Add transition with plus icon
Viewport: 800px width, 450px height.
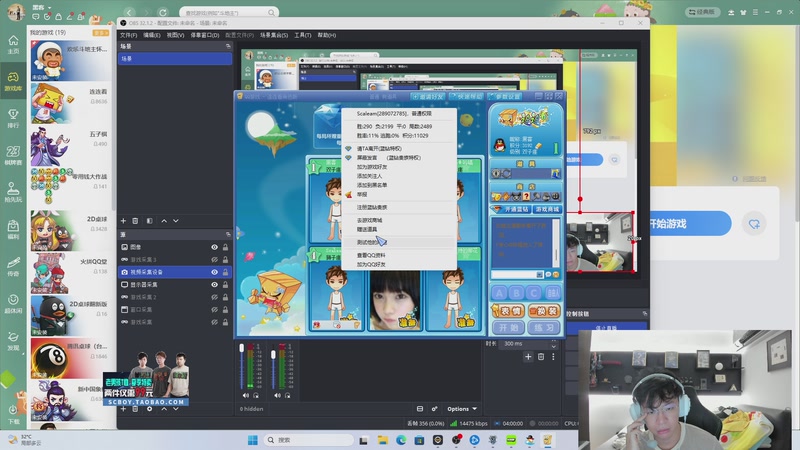(x=528, y=357)
